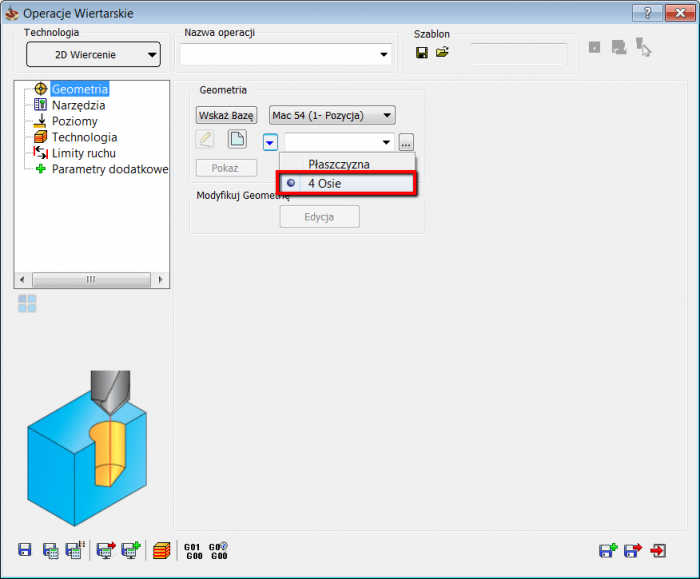Toggle the small blue arrow geometry-type button
The image size is (700, 579).
(x=271, y=142)
